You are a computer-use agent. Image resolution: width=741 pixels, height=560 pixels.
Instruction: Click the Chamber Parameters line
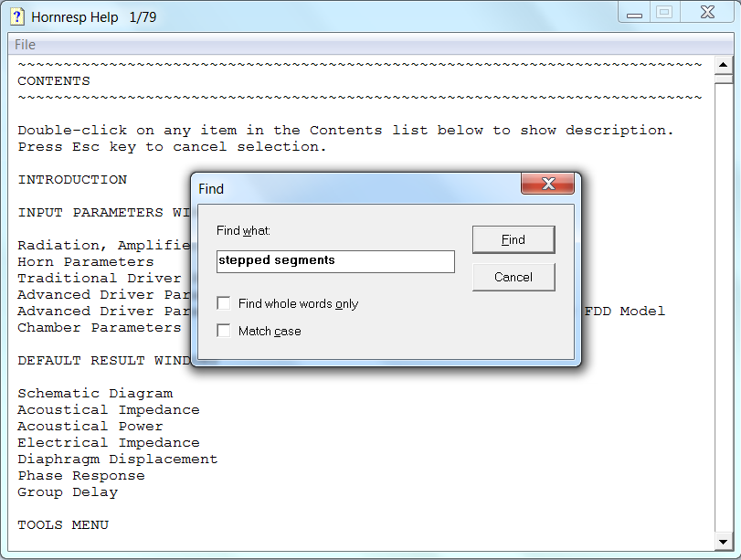(x=100, y=327)
